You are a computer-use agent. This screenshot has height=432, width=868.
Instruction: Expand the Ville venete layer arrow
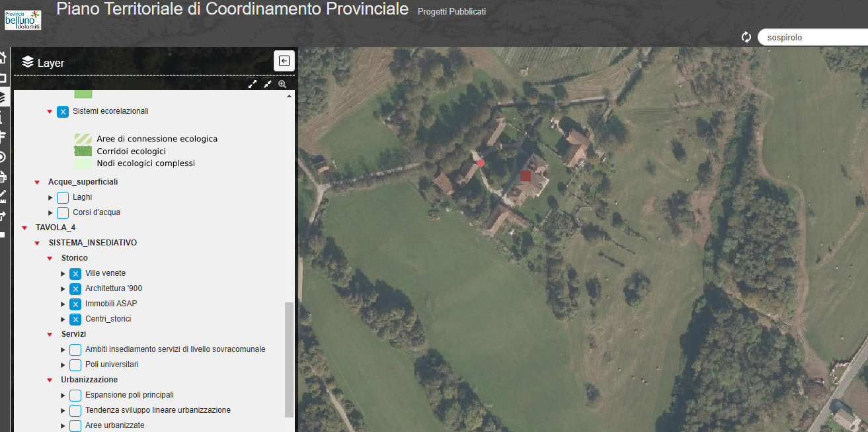click(x=63, y=274)
